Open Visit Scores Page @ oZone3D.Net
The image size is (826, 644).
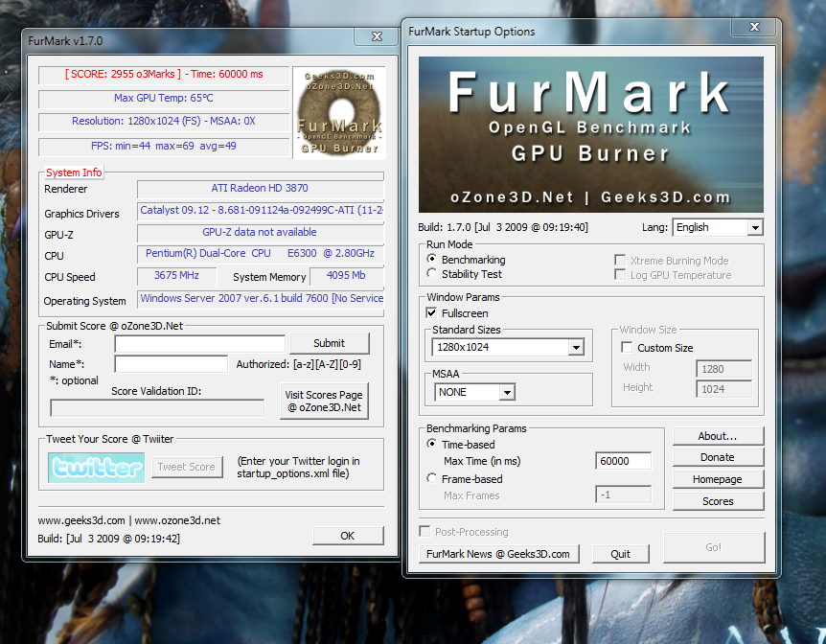pos(324,401)
